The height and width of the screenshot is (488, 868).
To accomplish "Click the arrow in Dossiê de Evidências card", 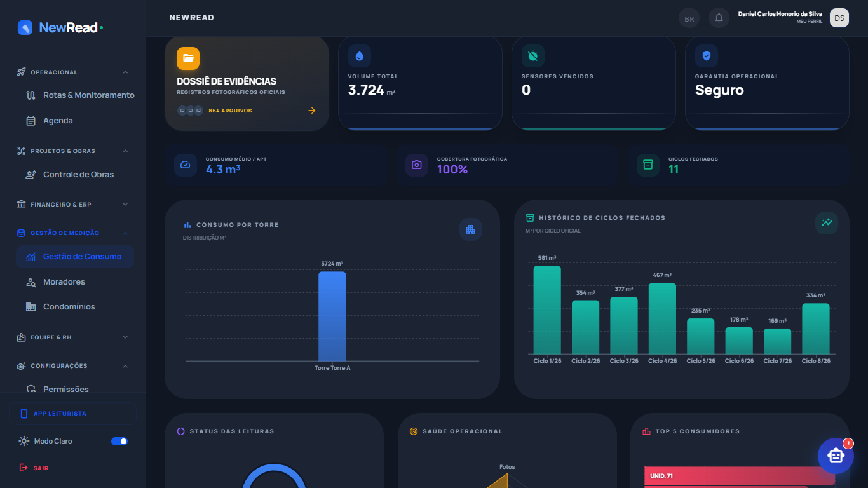I will point(312,111).
